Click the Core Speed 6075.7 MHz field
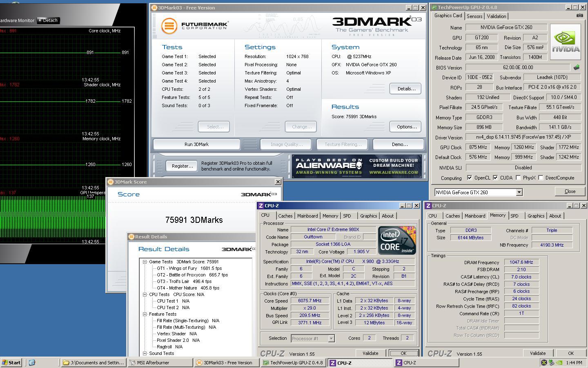Image resolution: width=588 pixels, height=368 pixels. (x=310, y=301)
